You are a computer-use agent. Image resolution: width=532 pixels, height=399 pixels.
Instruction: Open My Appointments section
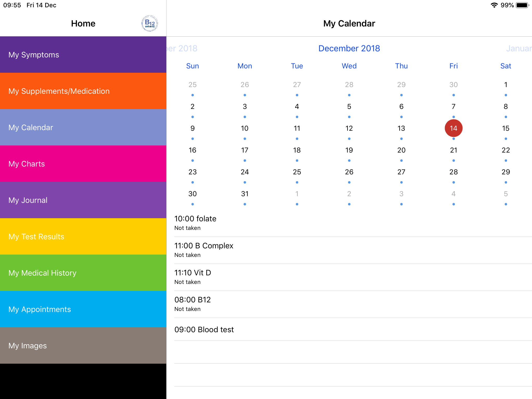click(x=83, y=309)
